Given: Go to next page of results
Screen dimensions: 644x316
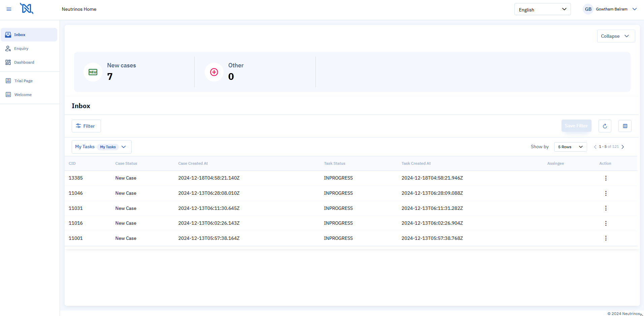Looking at the screenshot, I should [x=623, y=147].
